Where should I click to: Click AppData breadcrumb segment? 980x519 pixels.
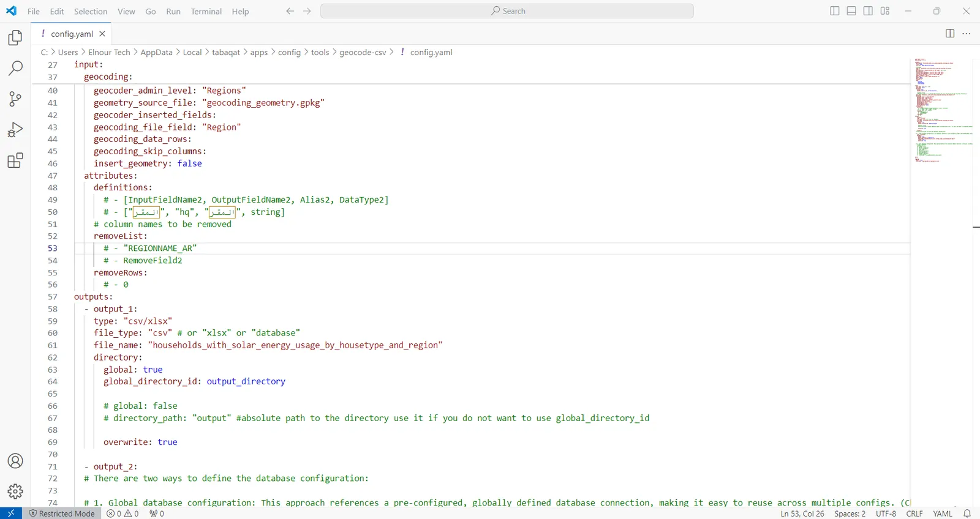click(x=157, y=52)
